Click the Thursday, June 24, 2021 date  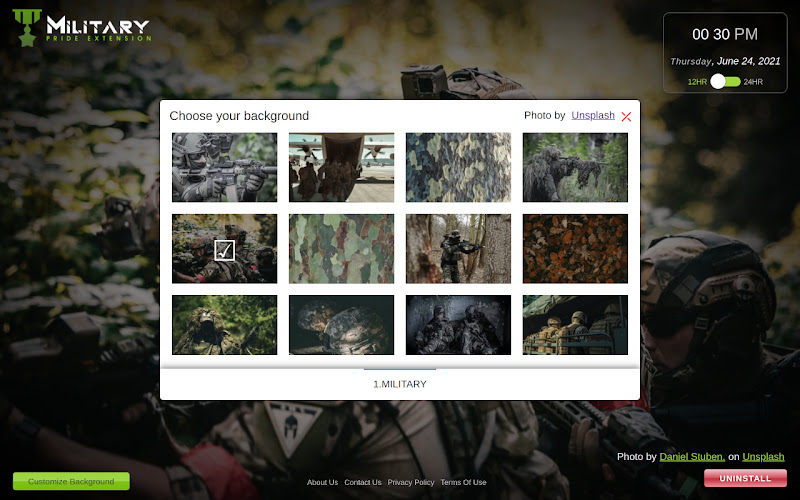point(725,61)
